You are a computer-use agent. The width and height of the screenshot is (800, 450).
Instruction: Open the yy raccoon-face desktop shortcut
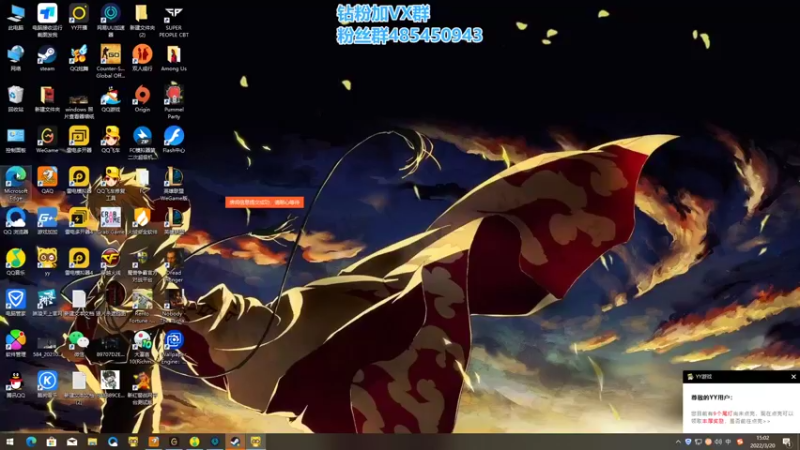pos(47,262)
